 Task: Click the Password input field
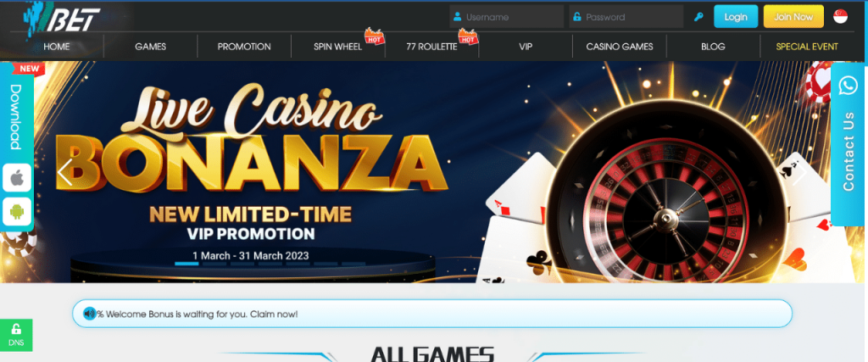(626, 17)
